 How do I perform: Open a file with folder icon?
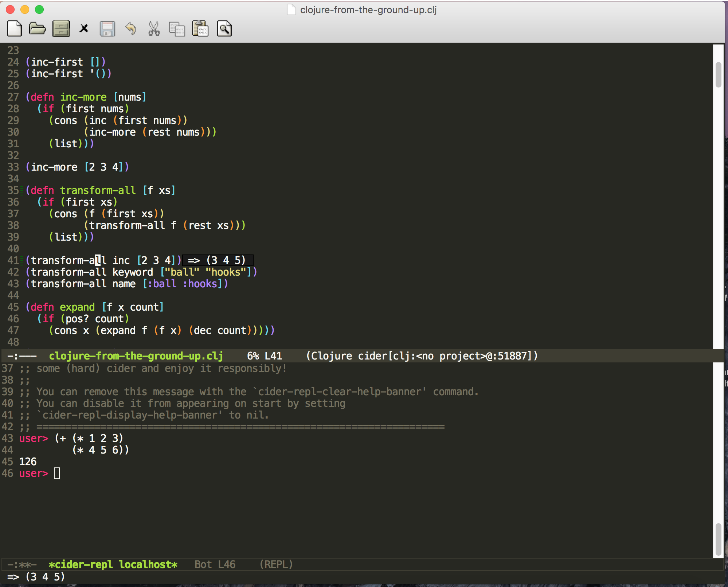[x=37, y=29]
